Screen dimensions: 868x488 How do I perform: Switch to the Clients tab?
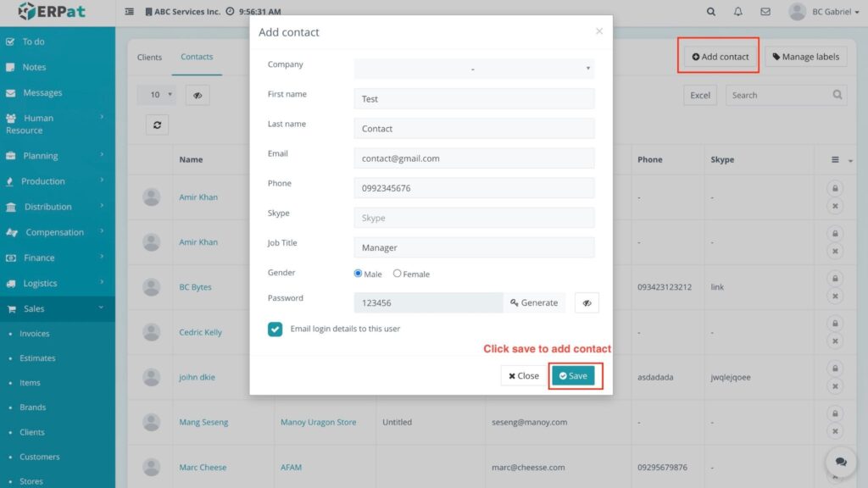(x=149, y=57)
